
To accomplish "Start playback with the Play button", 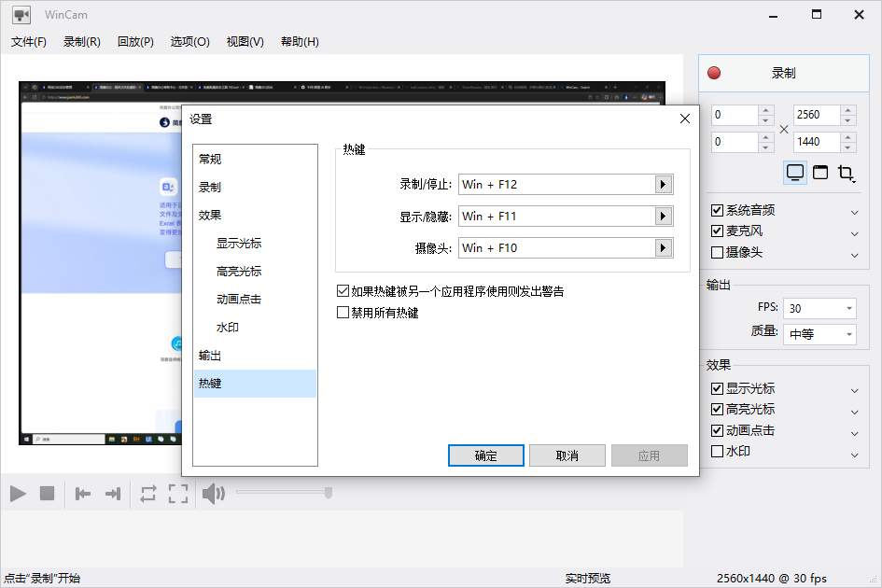I will click(18, 494).
